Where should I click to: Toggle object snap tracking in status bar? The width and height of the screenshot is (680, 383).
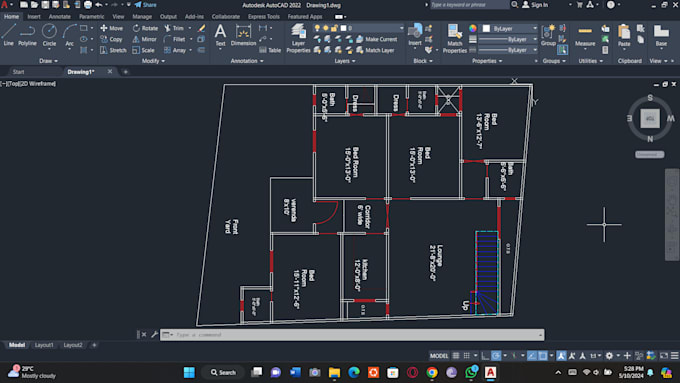(532, 356)
